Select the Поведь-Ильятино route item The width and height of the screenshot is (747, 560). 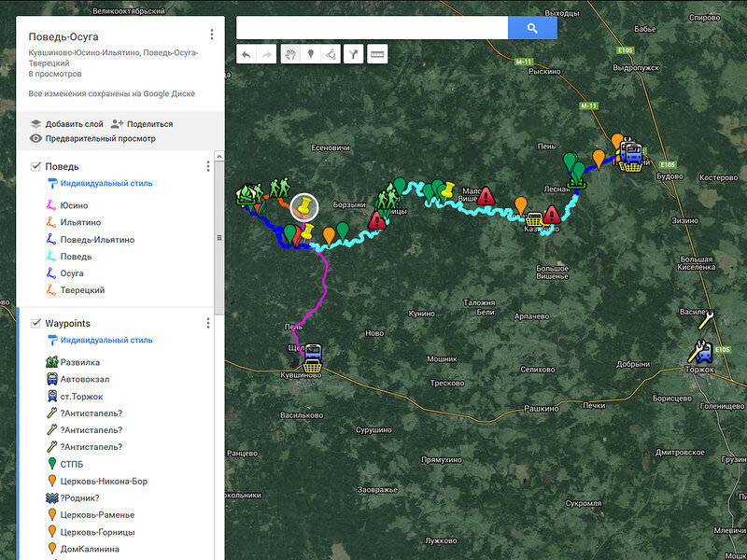tap(97, 240)
